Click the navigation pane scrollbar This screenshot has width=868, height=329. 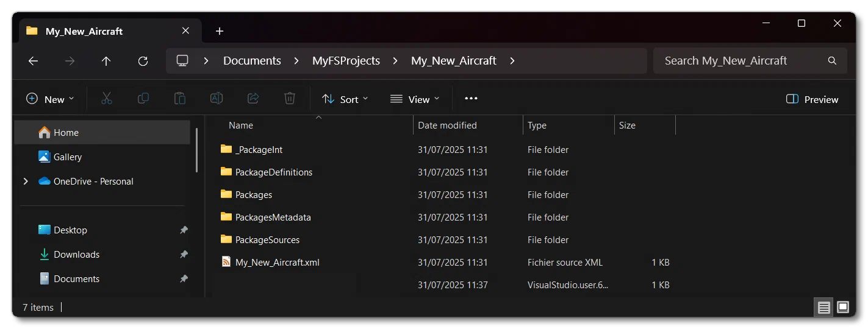(196, 150)
